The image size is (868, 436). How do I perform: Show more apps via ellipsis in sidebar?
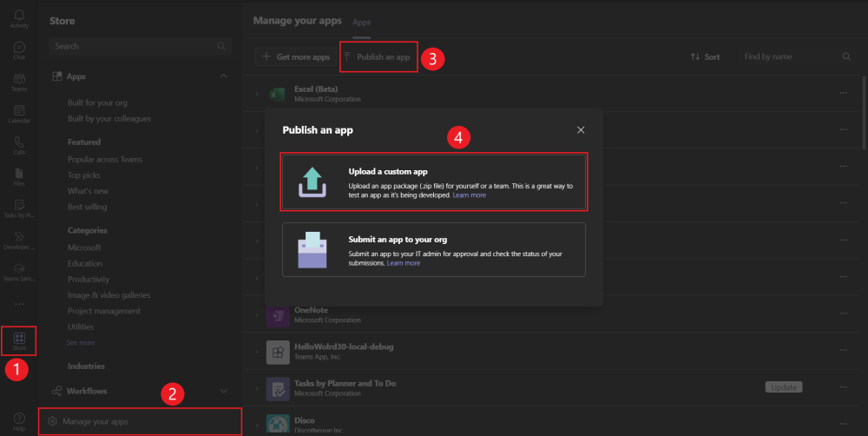click(19, 304)
